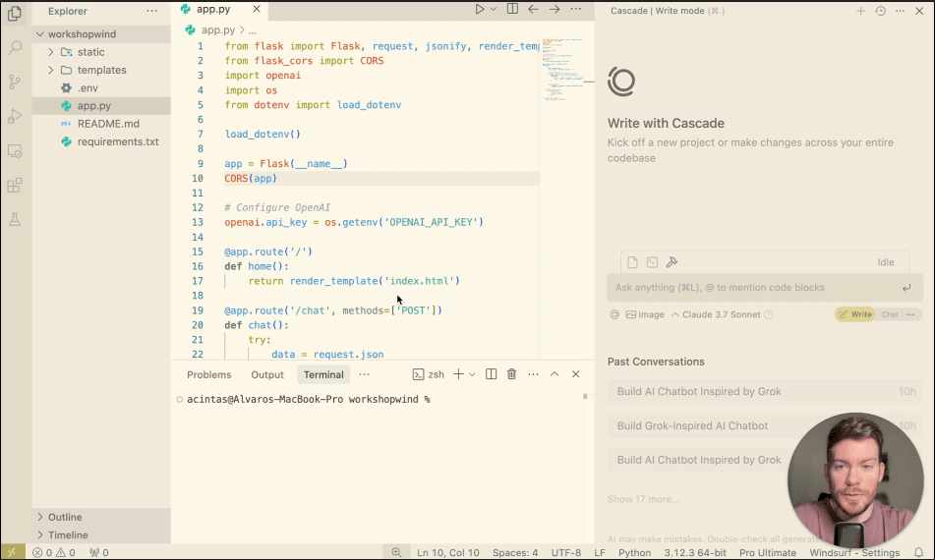This screenshot has width=935, height=560.
Task: Open the Extensions view
Action: 15,186
